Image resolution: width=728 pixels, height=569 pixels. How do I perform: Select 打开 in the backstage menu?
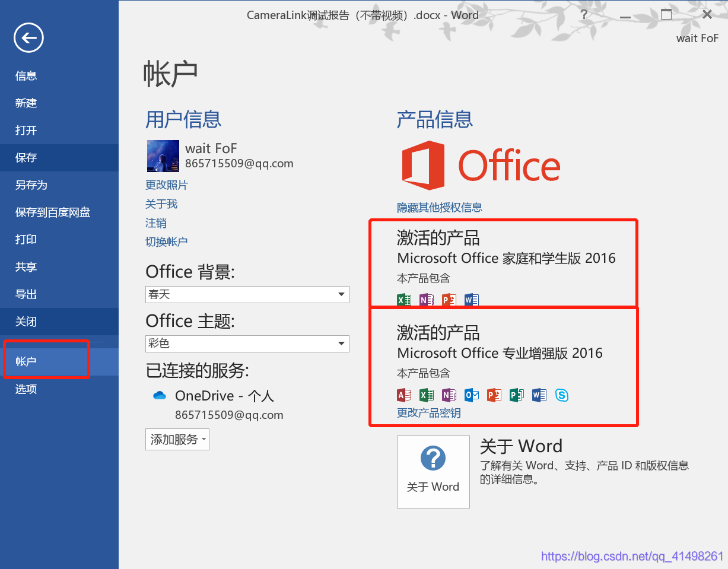coord(59,130)
